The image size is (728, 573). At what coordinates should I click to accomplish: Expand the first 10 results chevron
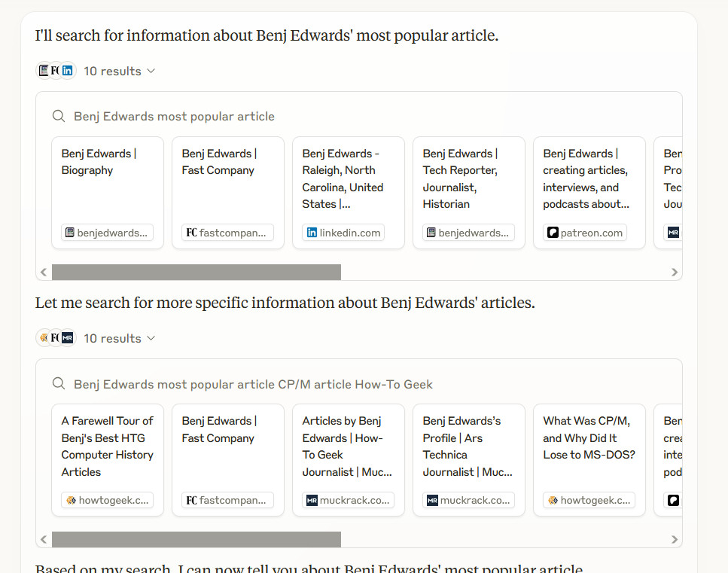click(151, 71)
